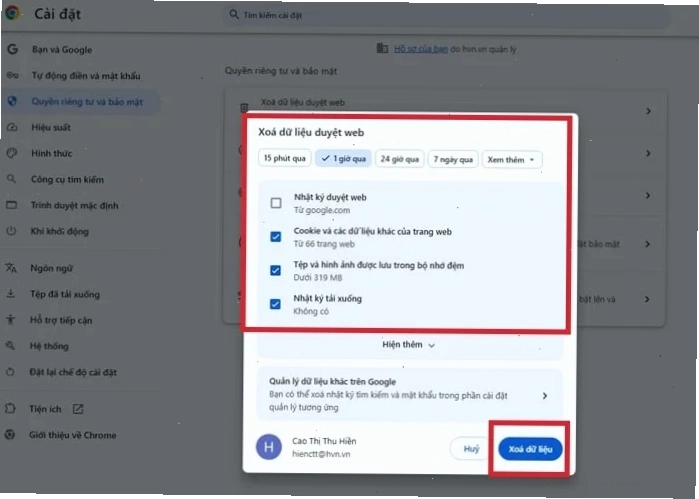Open Tệp đã tải xuống section
The width and height of the screenshot is (699, 499).
65,294
